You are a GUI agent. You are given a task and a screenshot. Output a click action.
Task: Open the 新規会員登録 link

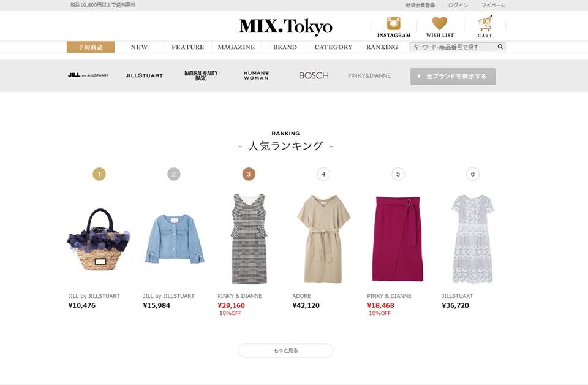[420, 6]
